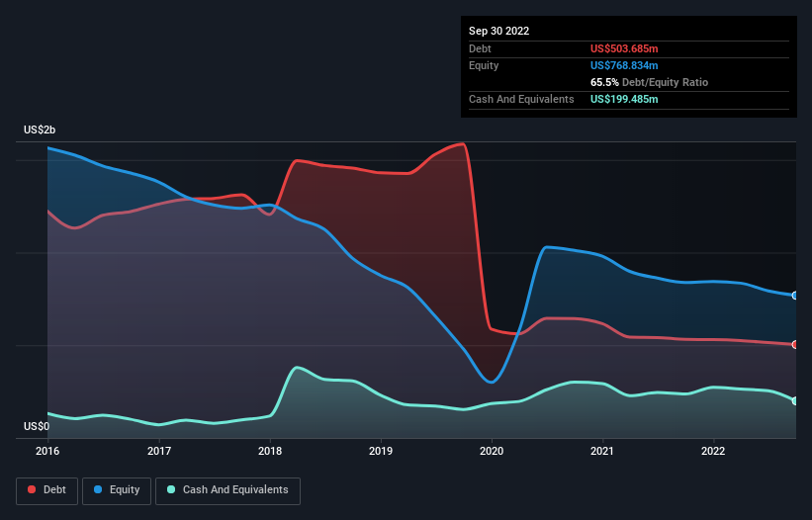The width and height of the screenshot is (812, 520).
Task: Click the Cash value US$199.485m
Action: click(x=624, y=99)
